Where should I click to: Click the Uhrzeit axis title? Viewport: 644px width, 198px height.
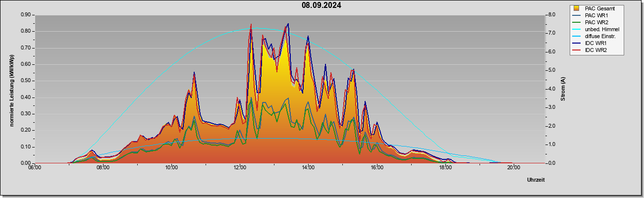536,180
